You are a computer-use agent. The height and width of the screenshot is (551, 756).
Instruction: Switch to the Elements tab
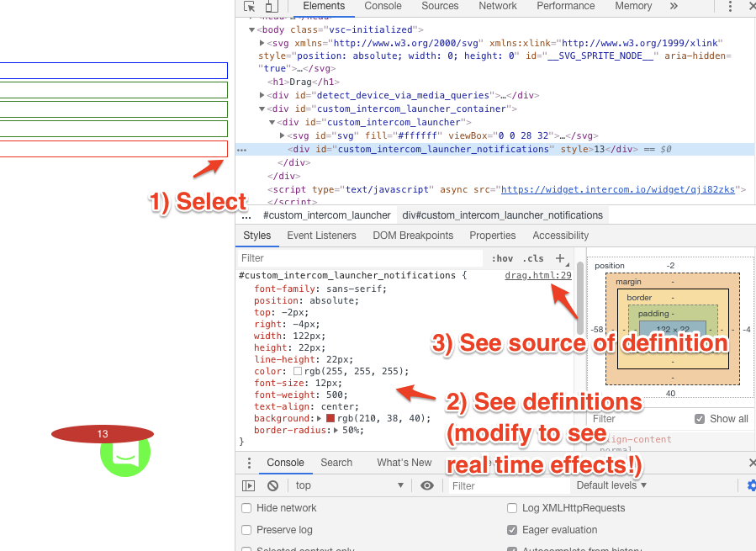[x=324, y=6]
